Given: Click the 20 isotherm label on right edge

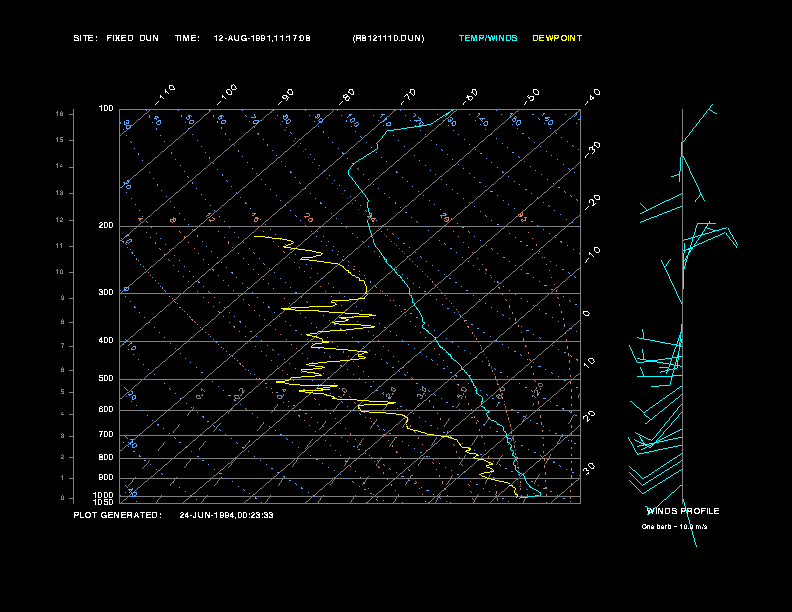Looking at the screenshot, I should [589, 417].
